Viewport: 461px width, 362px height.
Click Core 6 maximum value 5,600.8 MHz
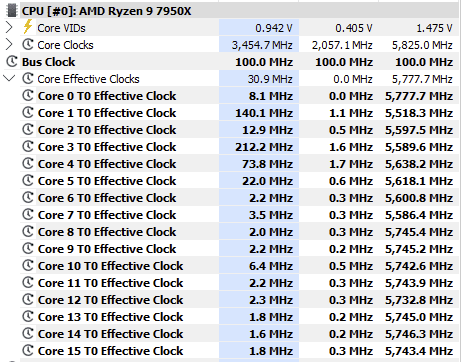(419, 198)
